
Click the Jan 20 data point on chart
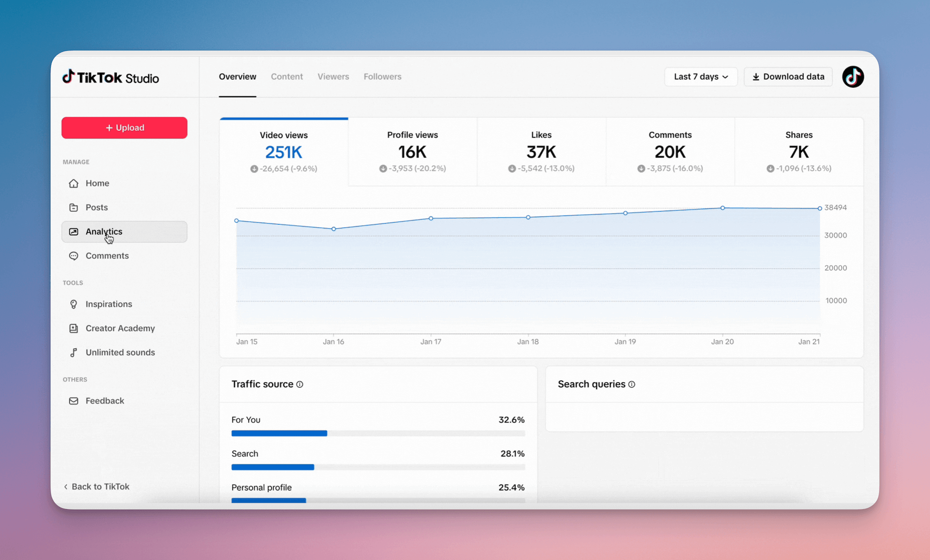[x=722, y=208]
